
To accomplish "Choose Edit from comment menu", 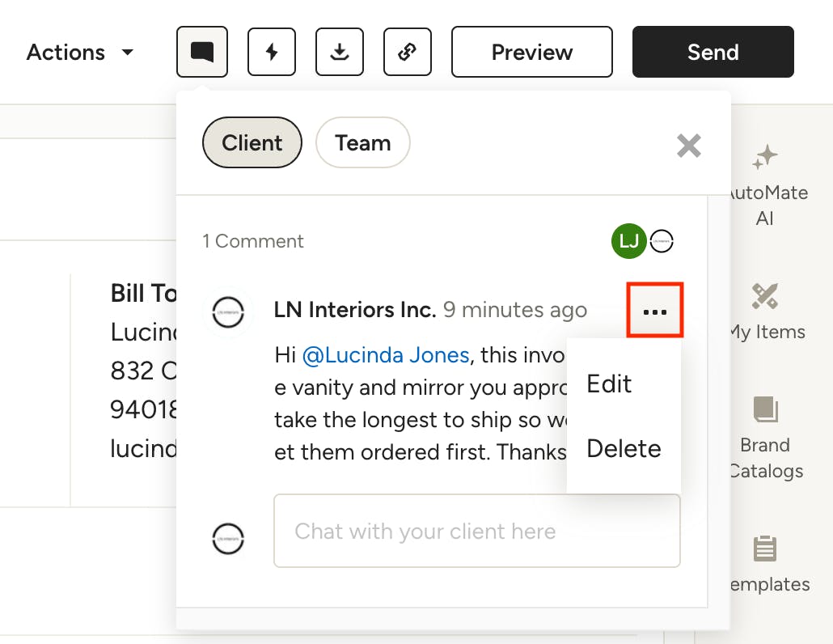I will (x=609, y=383).
